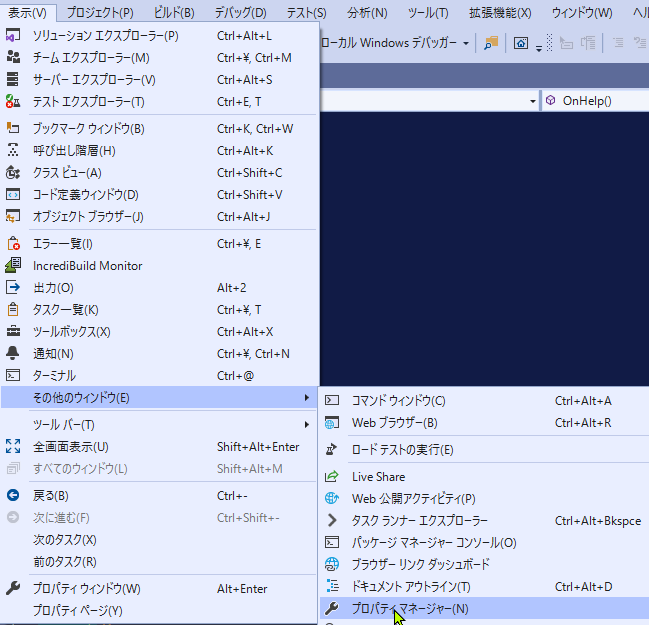Click the Alt+Enter shortcut text

242,589
